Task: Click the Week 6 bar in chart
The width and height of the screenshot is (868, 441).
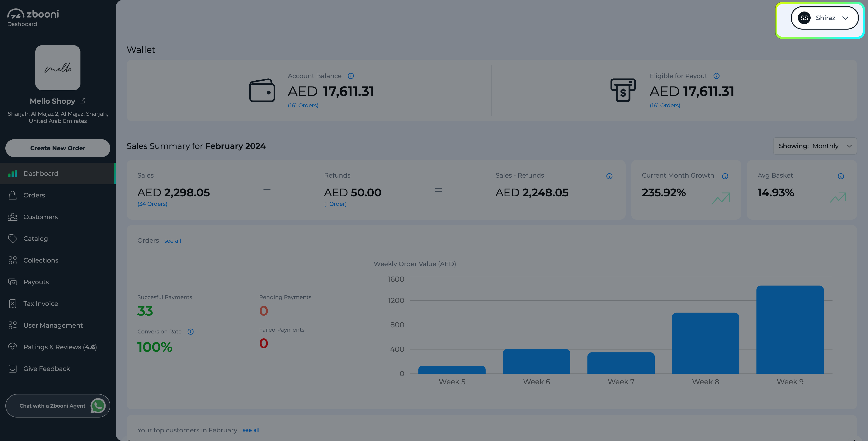Action: pos(536,361)
